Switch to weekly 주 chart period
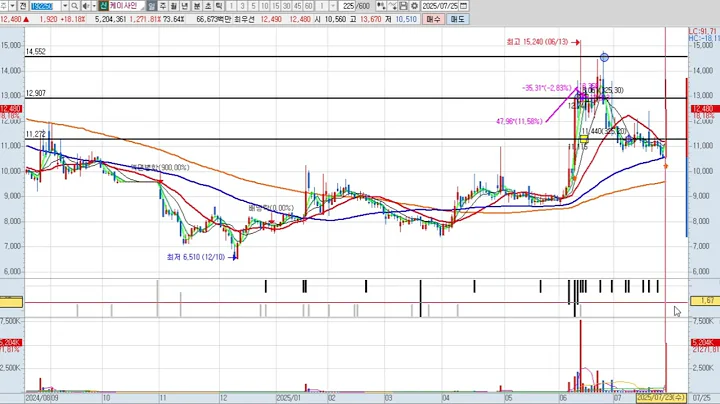The width and height of the screenshot is (720, 404). (163, 6)
